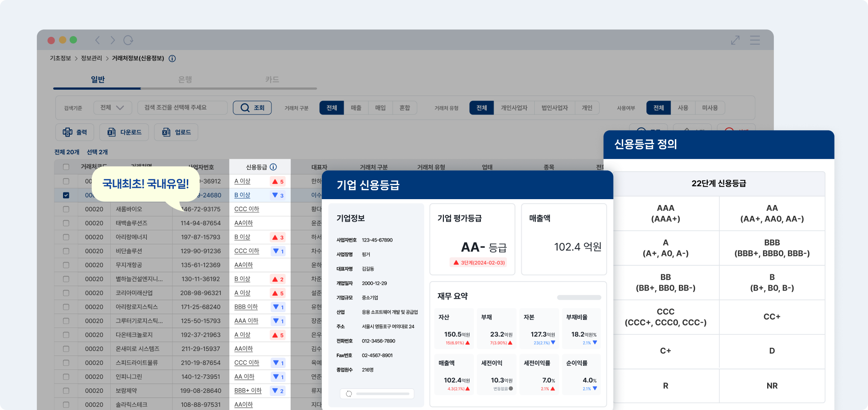Image resolution: width=868 pixels, height=410 pixels.
Task: Click the 순이익률 4.0% card
Action: [582, 375]
